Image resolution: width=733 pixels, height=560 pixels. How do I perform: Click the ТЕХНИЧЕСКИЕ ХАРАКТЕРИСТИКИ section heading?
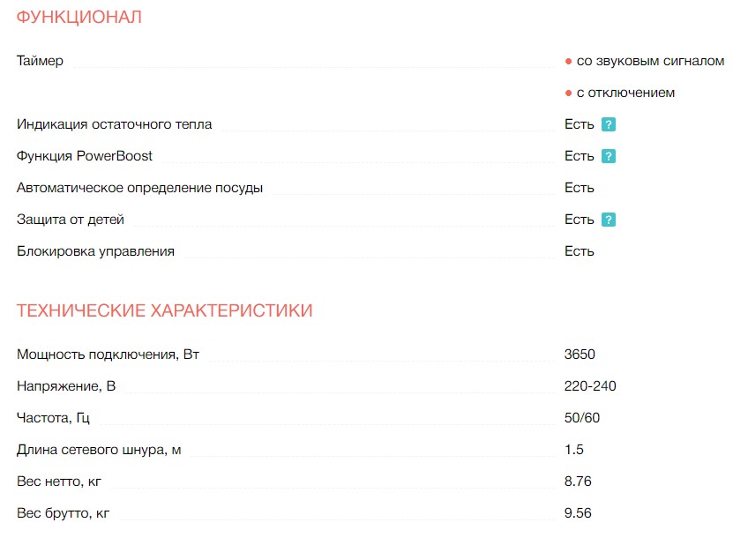164,310
